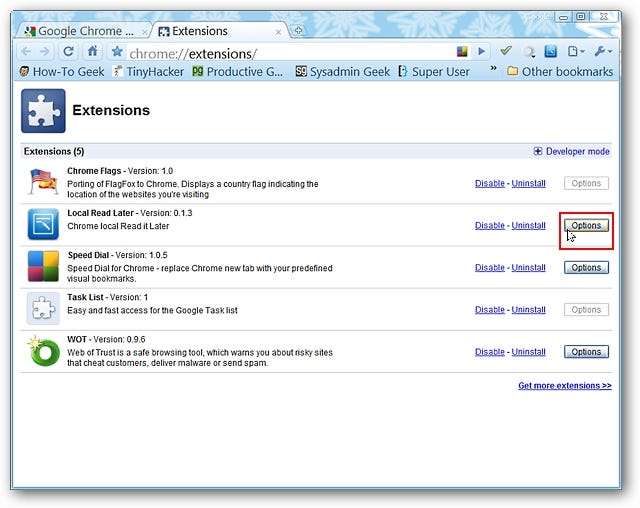Open the Productive G... bookmark
Image resolution: width=640 pixels, height=508 pixels.
[x=238, y=72]
